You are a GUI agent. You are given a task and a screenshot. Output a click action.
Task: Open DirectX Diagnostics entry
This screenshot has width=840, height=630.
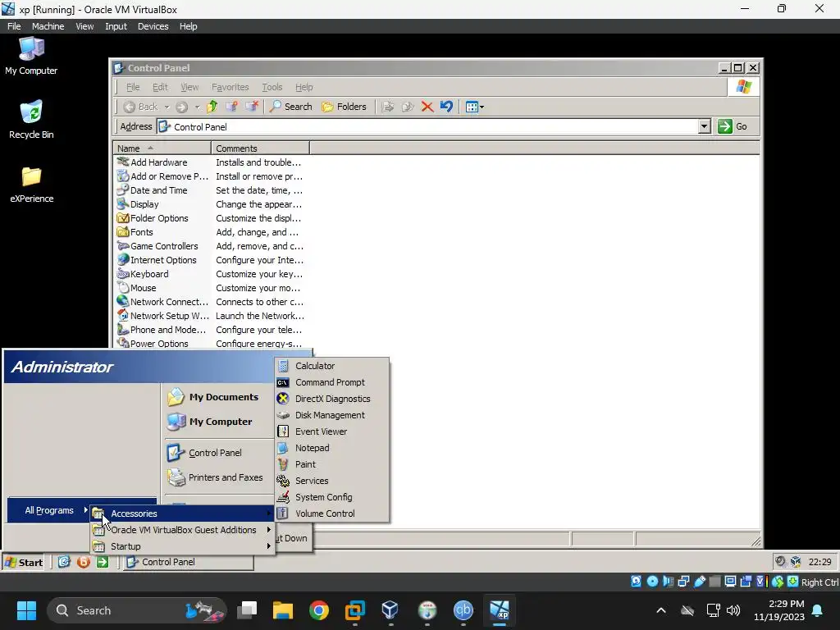(332, 399)
